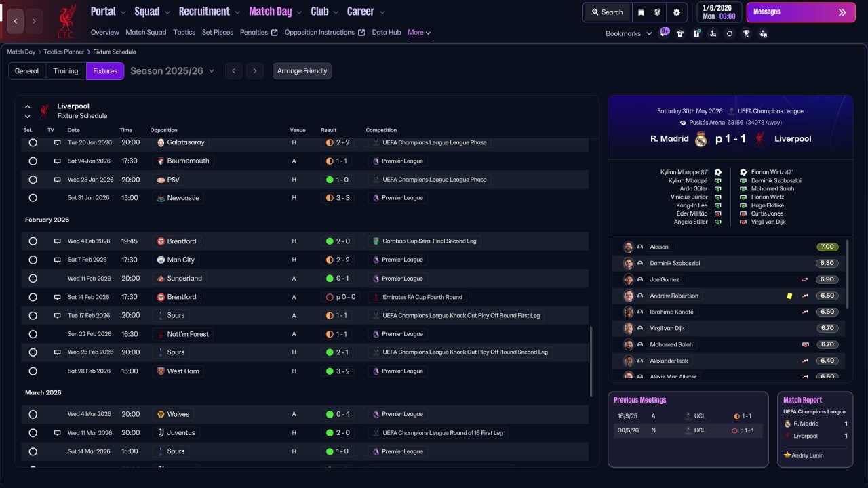Open the Squad dropdown menu
The image size is (868, 488).
coord(152,12)
